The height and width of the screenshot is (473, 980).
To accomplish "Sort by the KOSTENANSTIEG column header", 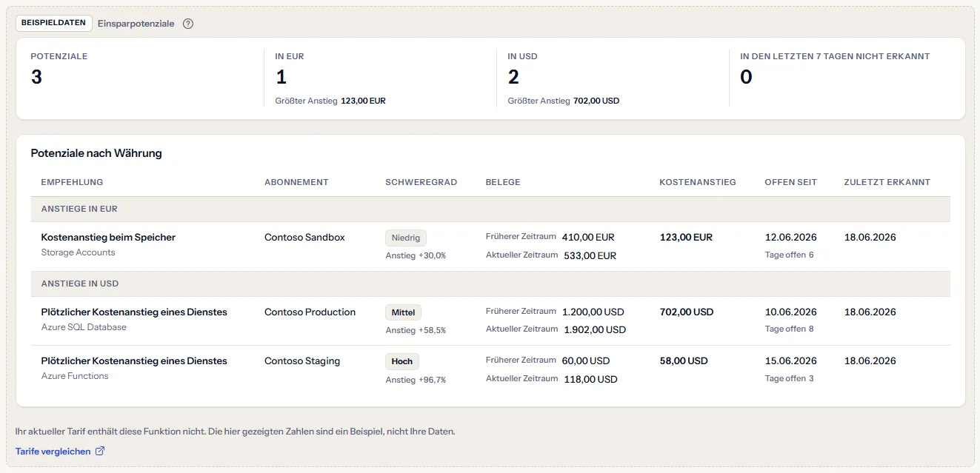I will pyautogui.click(x=698, y=182).
